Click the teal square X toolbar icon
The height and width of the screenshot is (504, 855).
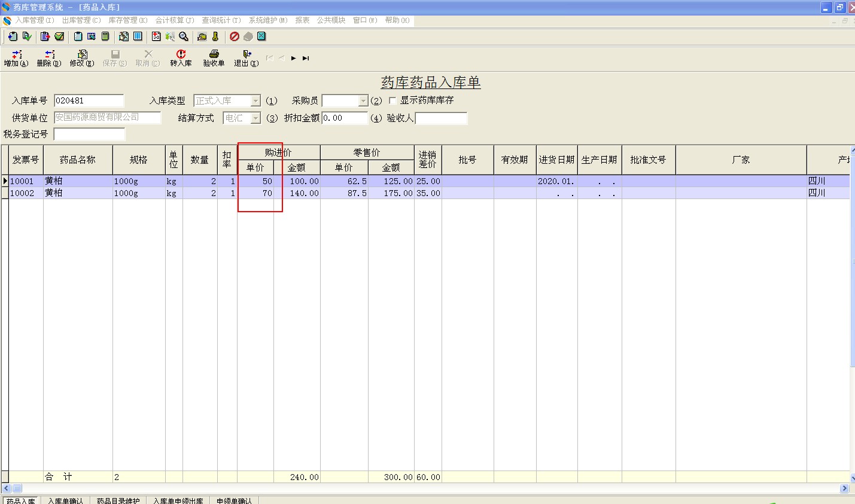point(261,36)
